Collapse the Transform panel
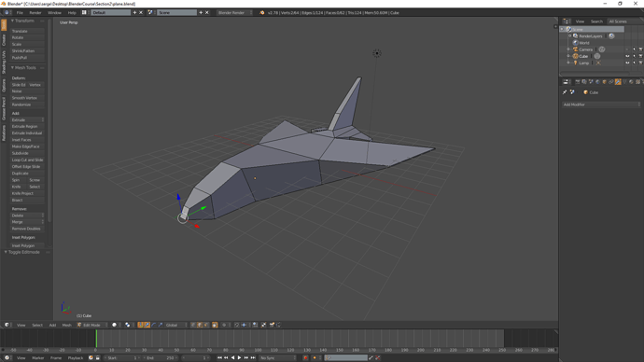This screenshot has width=644, height=362. point(12,21)
